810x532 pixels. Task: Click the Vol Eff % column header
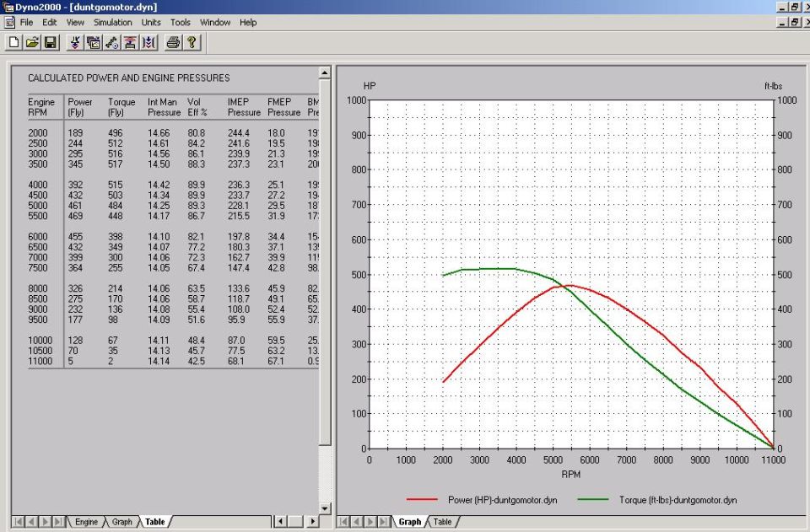tap(197, 107)
